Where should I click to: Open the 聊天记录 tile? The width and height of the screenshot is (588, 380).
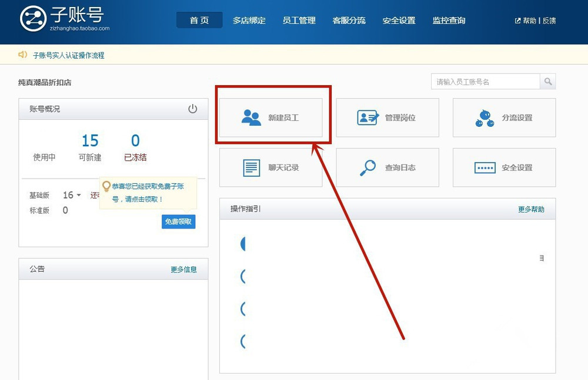[x=270, y=167]
